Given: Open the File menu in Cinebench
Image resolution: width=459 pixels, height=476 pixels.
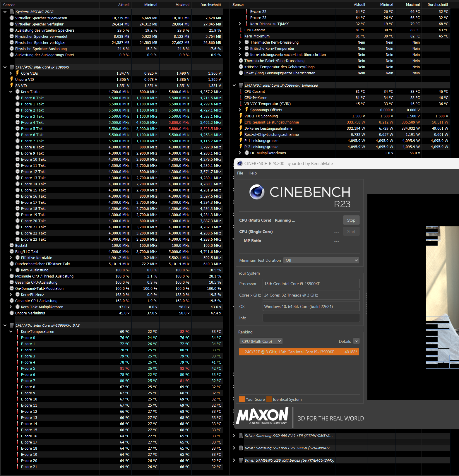Looking at the screenshot, I should (240, 173).
